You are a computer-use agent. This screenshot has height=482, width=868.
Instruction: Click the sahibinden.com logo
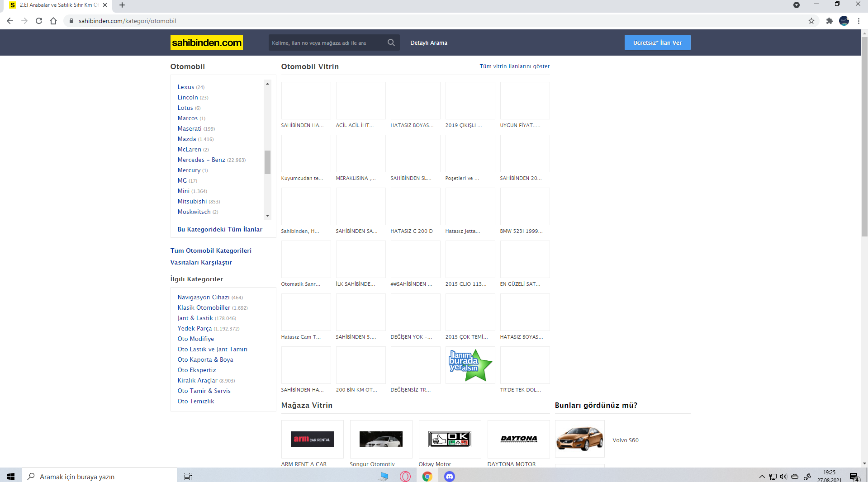[x=206, y=43]
